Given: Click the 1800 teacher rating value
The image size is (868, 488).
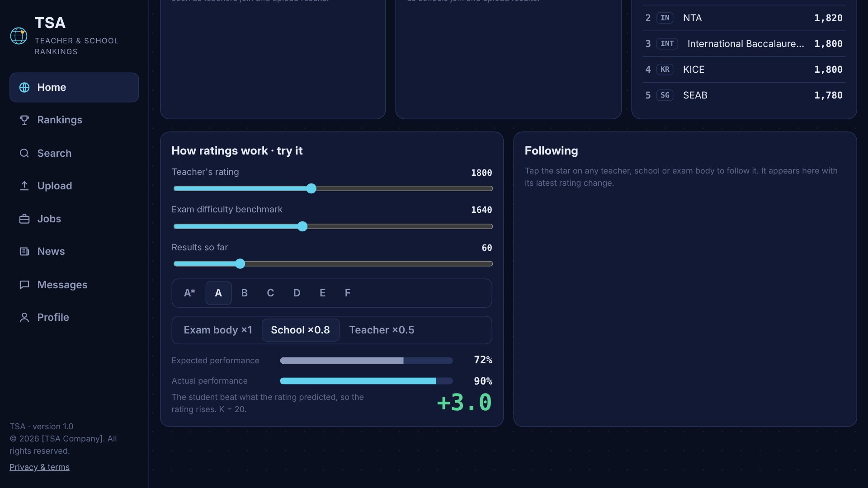Looking at the screenshot, I should [x=481, y=173].
